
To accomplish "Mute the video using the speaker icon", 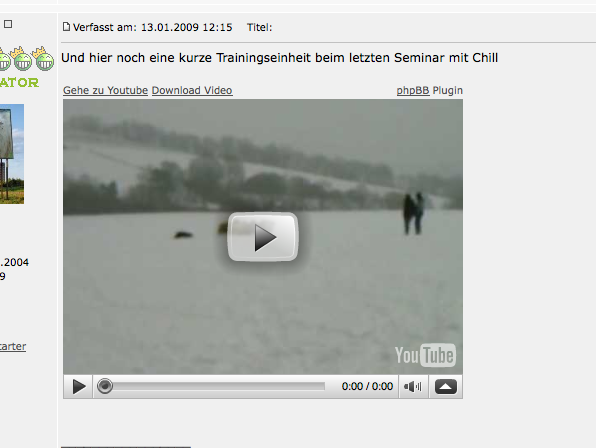I will 413,387.
